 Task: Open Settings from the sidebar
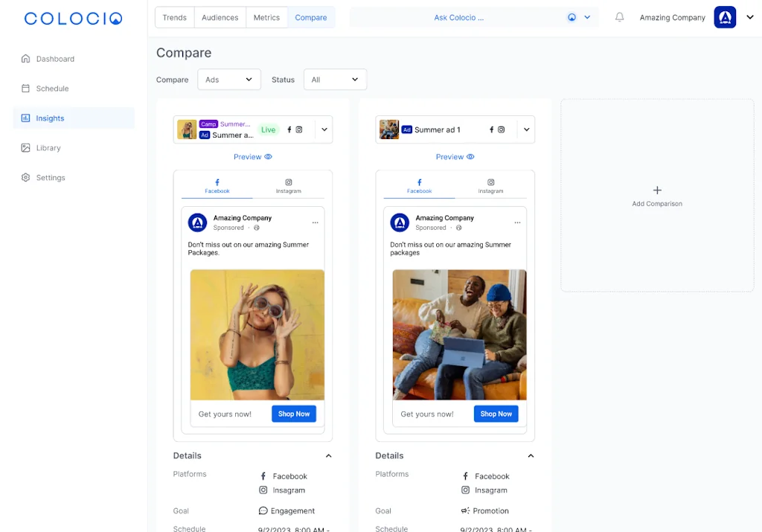[x=51, y=178]
